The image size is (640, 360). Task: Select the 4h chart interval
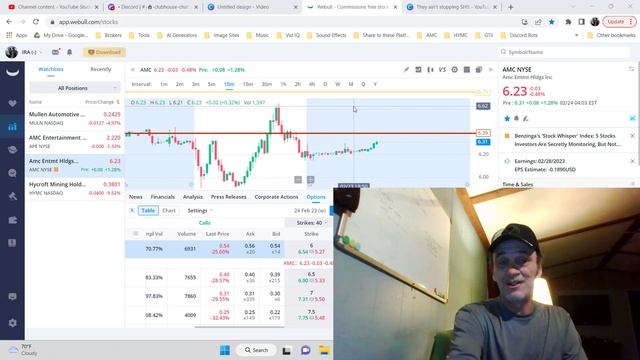click(312, 84)
